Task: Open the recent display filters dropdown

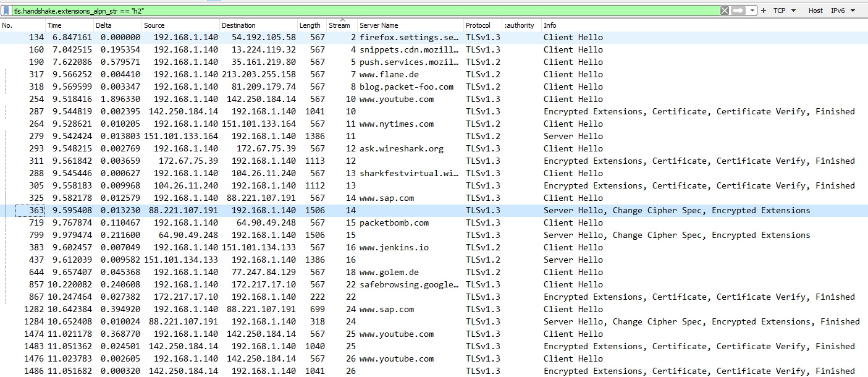Action: click(x=752, y=11)
